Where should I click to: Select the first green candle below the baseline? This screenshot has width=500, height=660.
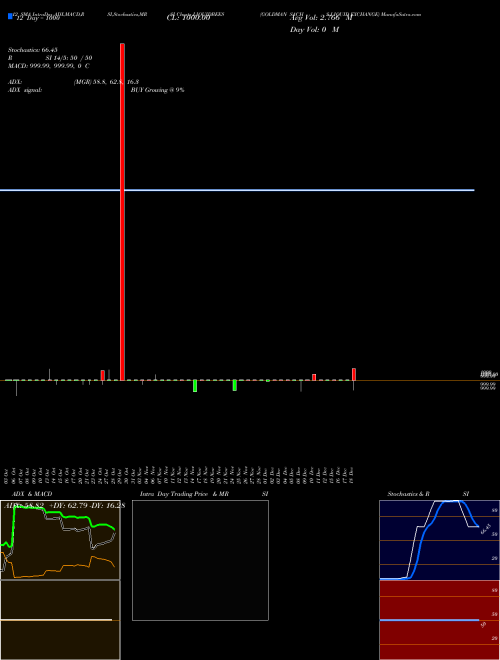click(x=195, y=386)
